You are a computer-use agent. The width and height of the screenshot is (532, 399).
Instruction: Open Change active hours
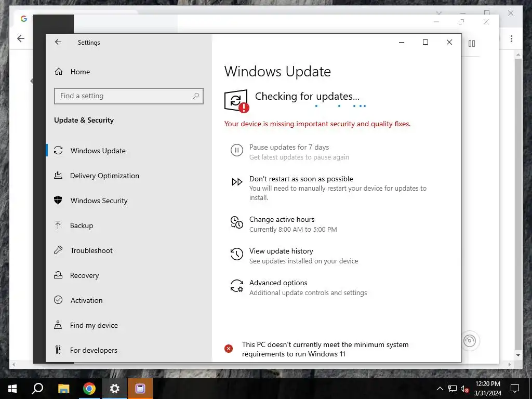coord(282,220)
